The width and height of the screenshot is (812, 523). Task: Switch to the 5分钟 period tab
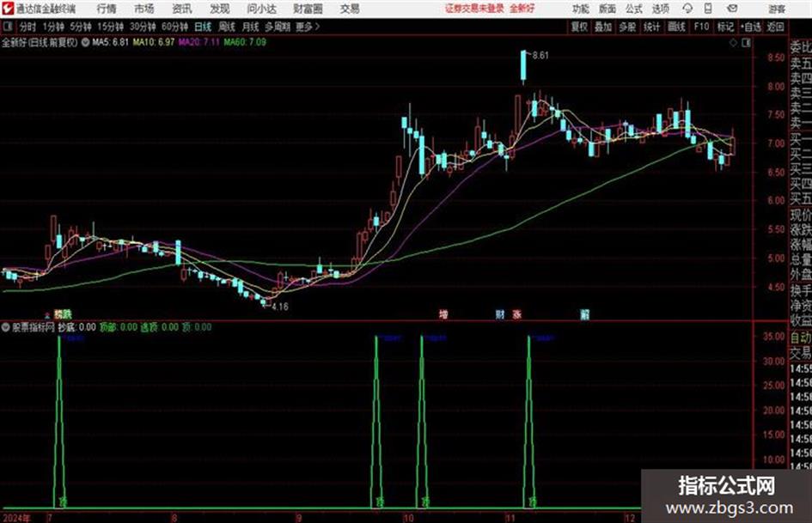81,27
